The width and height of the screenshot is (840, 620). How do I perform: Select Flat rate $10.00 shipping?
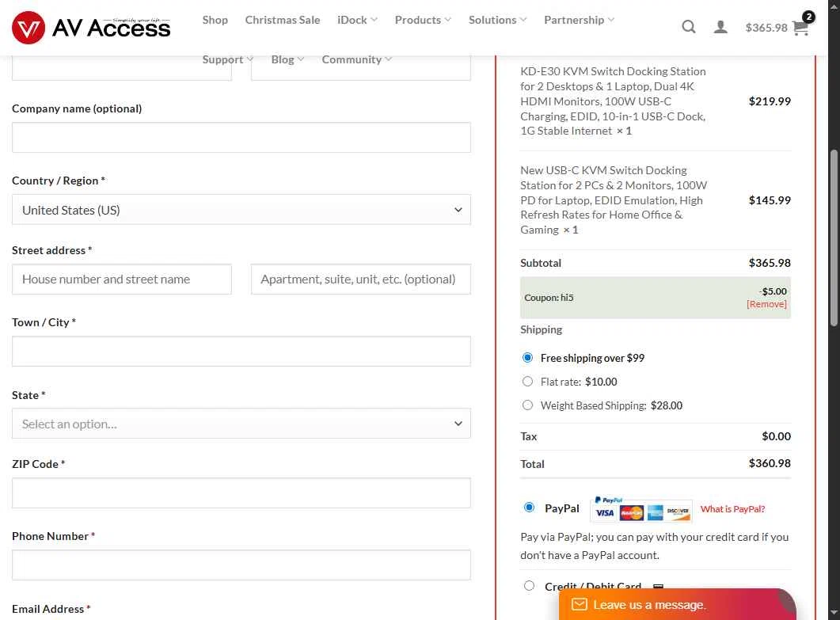pos(528,381)
